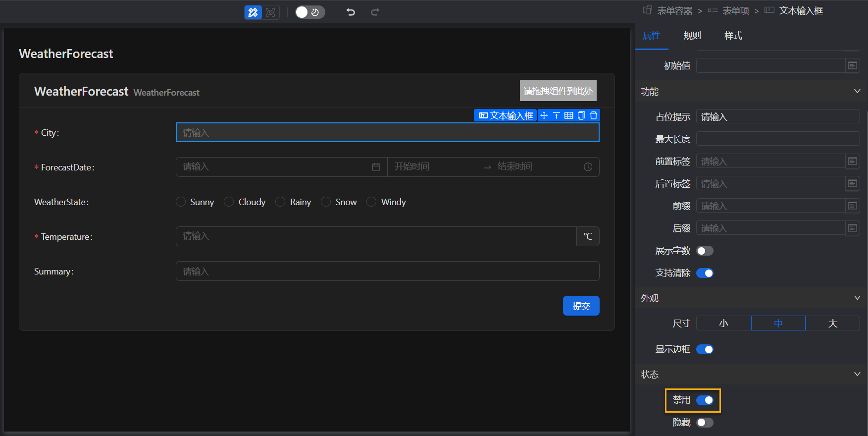This screenshot has width=868, height=436.
Task: Open expression editor icon for 前置标签
Action: pos(853,161)
